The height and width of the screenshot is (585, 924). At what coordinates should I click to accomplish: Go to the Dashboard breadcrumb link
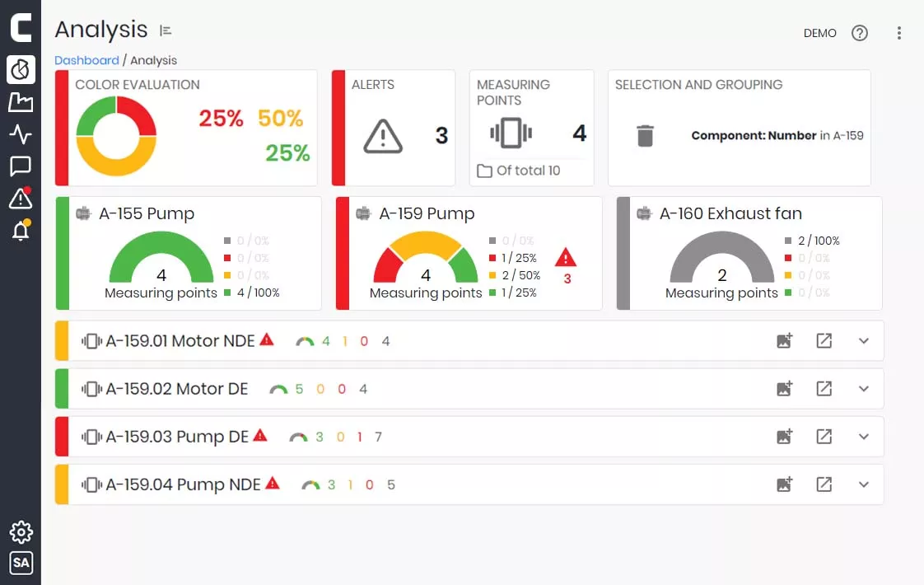click(x=86, y=60)
